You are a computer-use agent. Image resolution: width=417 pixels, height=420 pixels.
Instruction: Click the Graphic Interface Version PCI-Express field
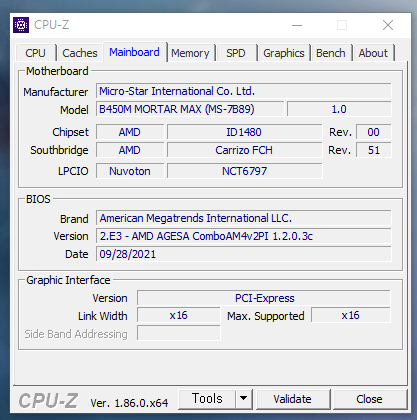(264, 298)
